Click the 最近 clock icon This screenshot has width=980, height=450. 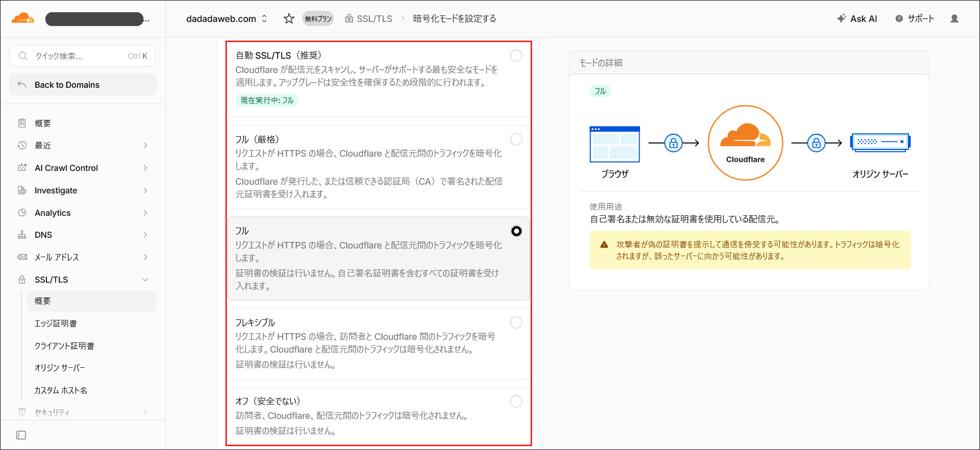22,145
